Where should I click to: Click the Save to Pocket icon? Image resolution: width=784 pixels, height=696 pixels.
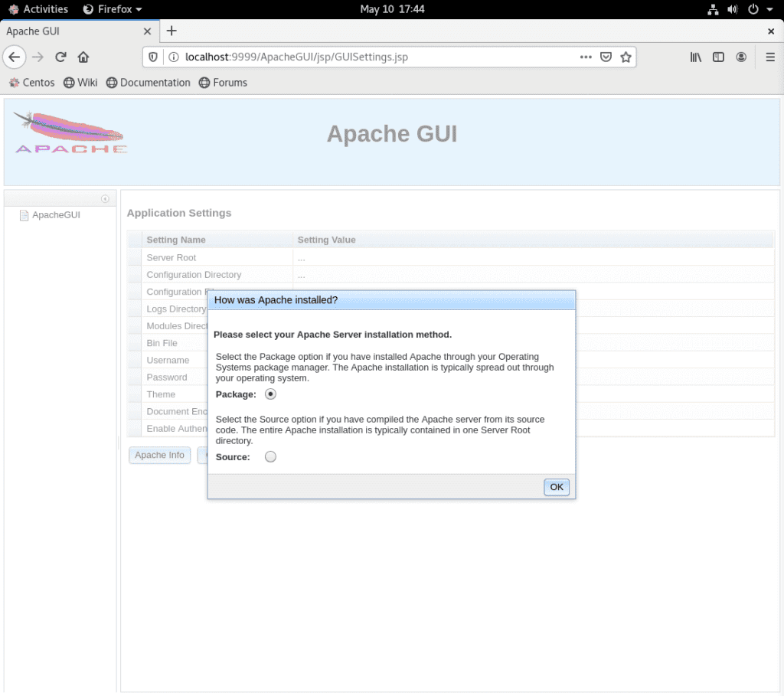(x=606, y=57)
